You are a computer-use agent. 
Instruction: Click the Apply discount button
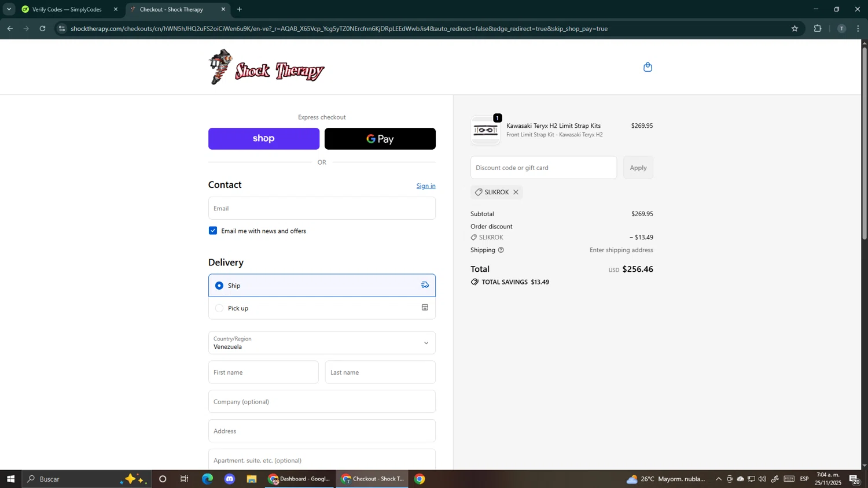coord(638,168)
